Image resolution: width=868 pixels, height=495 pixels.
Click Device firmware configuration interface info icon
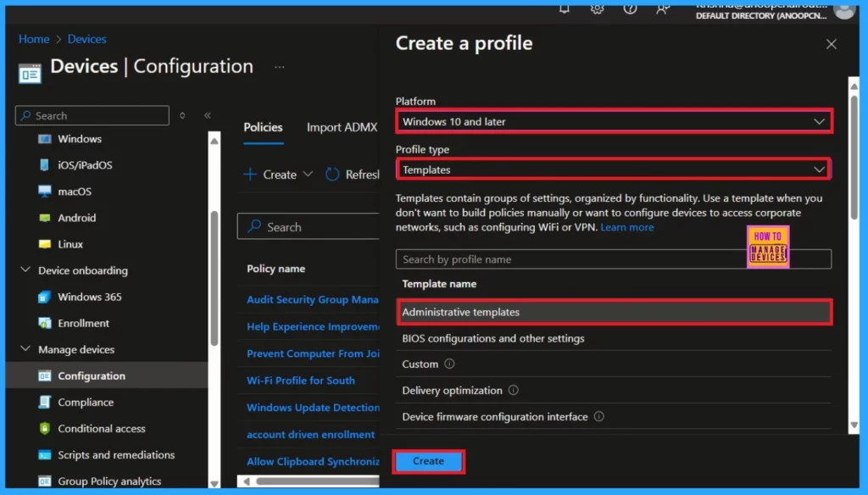pos(599,416)
